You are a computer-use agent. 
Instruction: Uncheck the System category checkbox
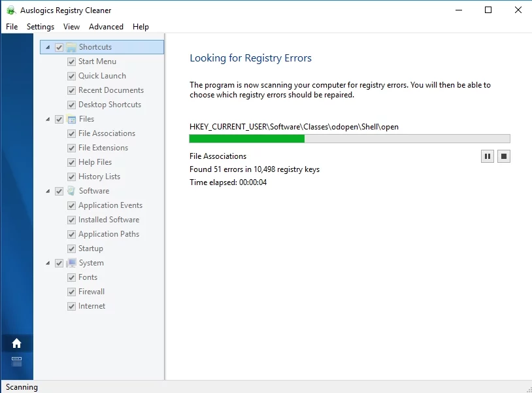coord(59,263)
